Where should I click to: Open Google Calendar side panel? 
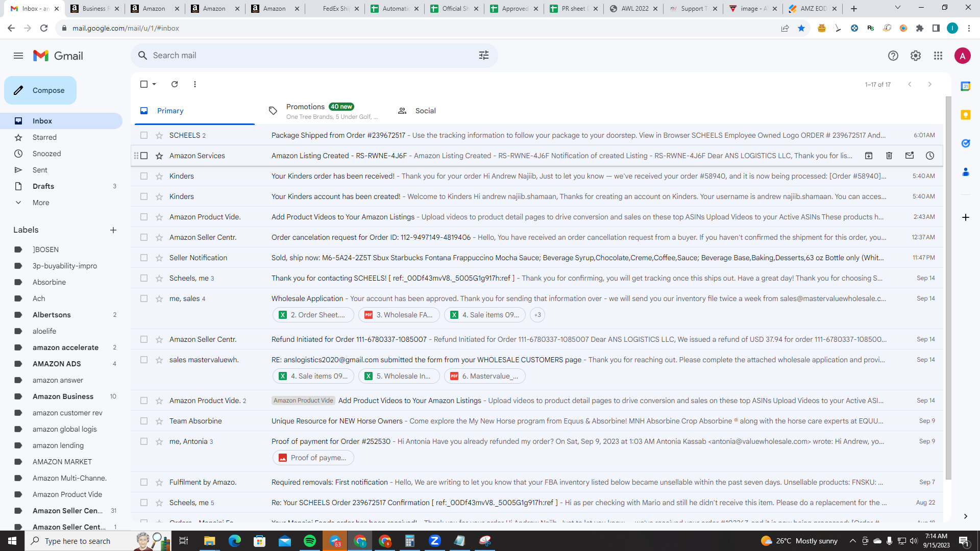(x=966, y=86)
